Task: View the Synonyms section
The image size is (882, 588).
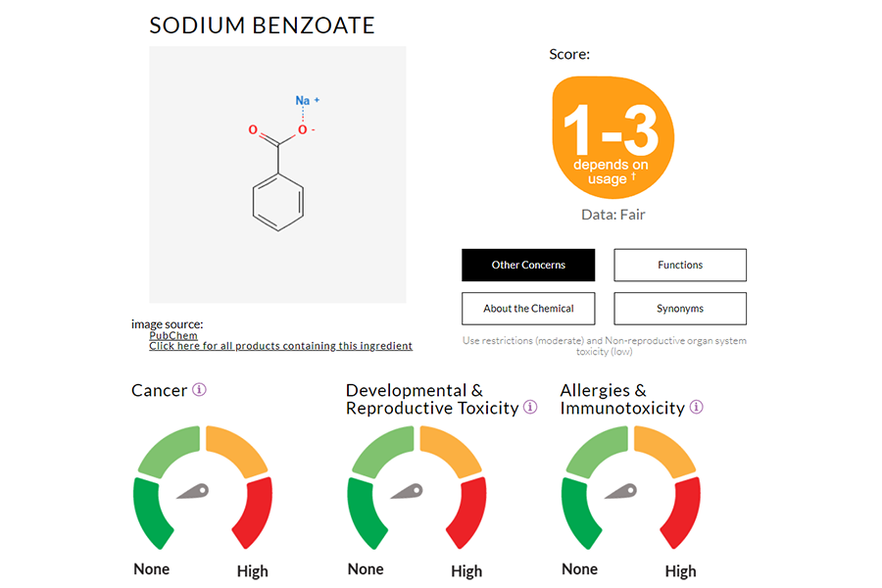Action: pyautogui.click(x=680, y=309)
